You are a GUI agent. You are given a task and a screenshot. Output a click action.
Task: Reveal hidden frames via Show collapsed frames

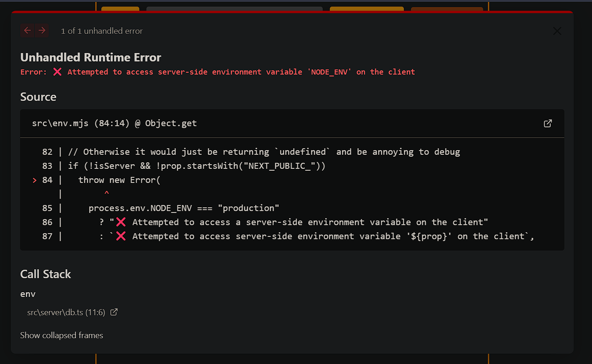pyautogui.click(x=61, y=335)
